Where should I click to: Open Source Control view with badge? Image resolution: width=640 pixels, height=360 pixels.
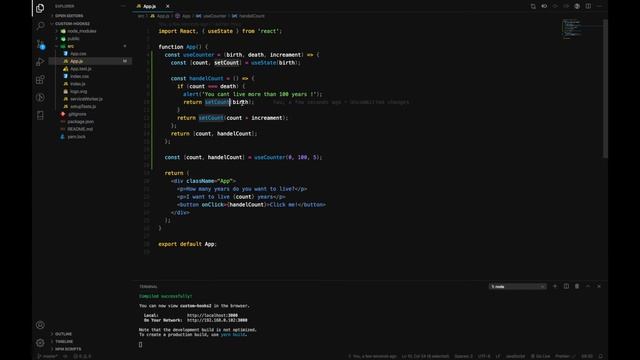click(x=40, y=44)
